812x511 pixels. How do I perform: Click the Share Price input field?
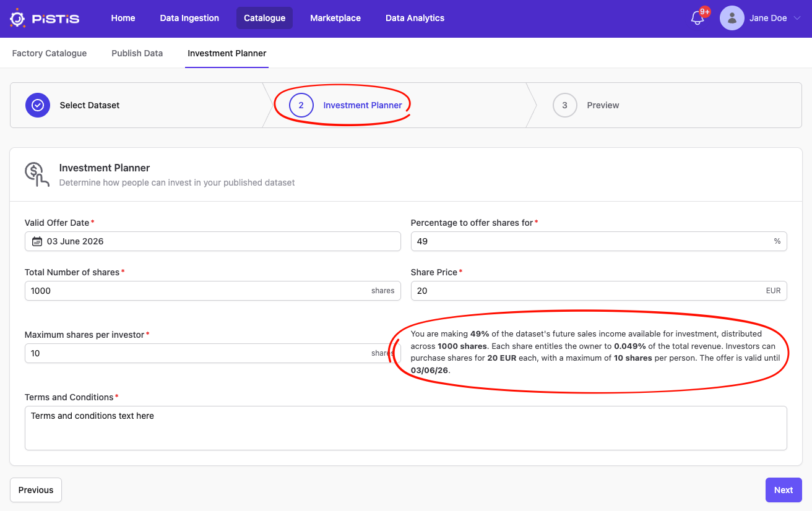(599, 291)
